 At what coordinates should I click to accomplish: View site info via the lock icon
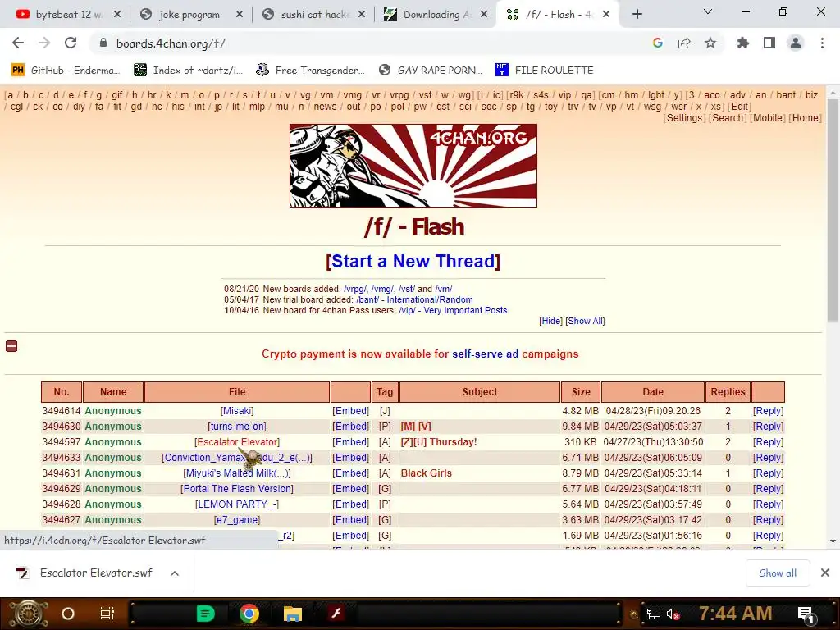pyautogui.click(x=103, y=43)
